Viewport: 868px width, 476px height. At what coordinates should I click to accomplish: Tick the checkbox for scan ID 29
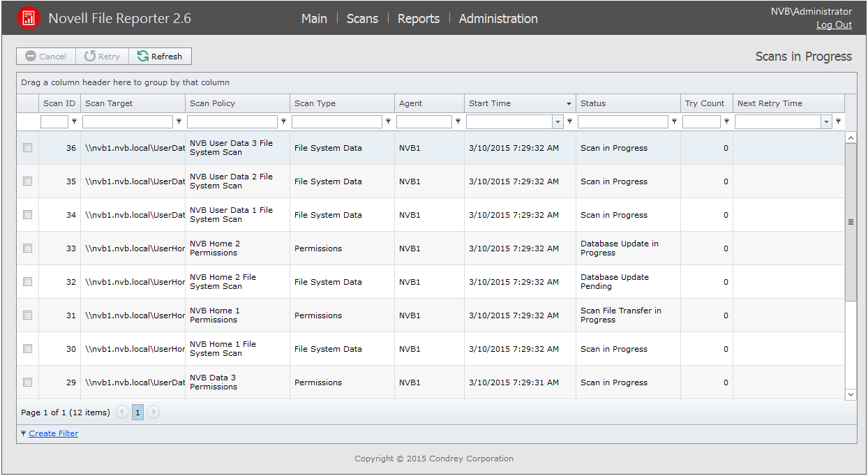click(28, 382)
